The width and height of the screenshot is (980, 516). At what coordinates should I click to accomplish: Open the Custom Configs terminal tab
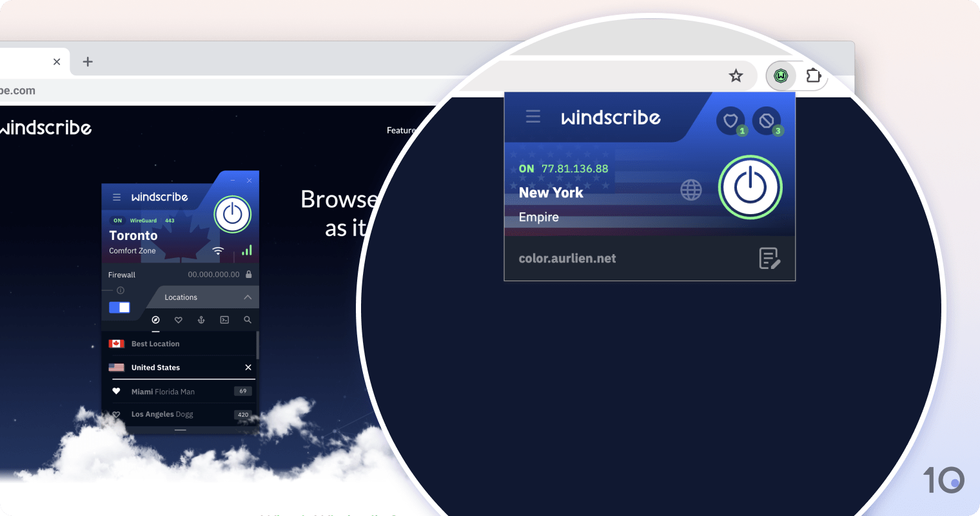click(224, 319)
